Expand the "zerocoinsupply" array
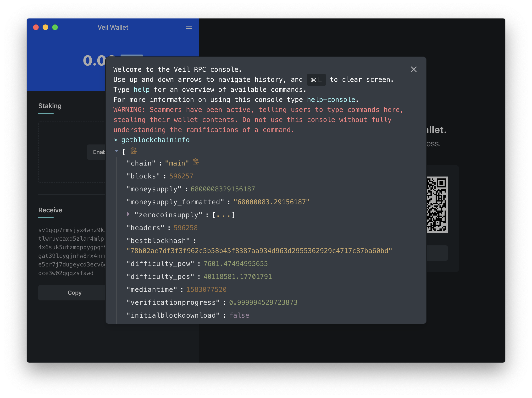532x398 pixels. coord(128,214)
